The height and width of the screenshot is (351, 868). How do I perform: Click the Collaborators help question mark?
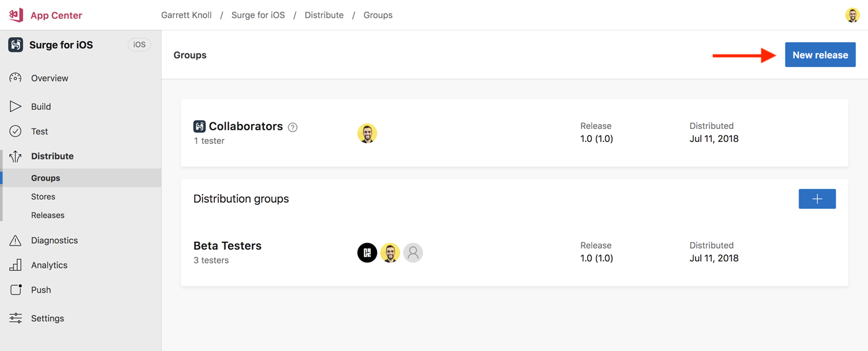click(x=293, y=127)
